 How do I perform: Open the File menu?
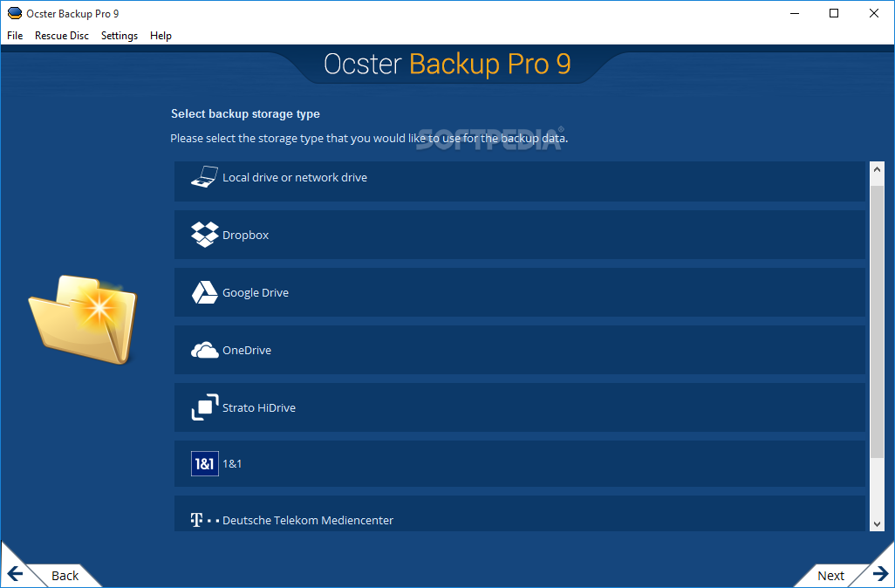(15, 36)
